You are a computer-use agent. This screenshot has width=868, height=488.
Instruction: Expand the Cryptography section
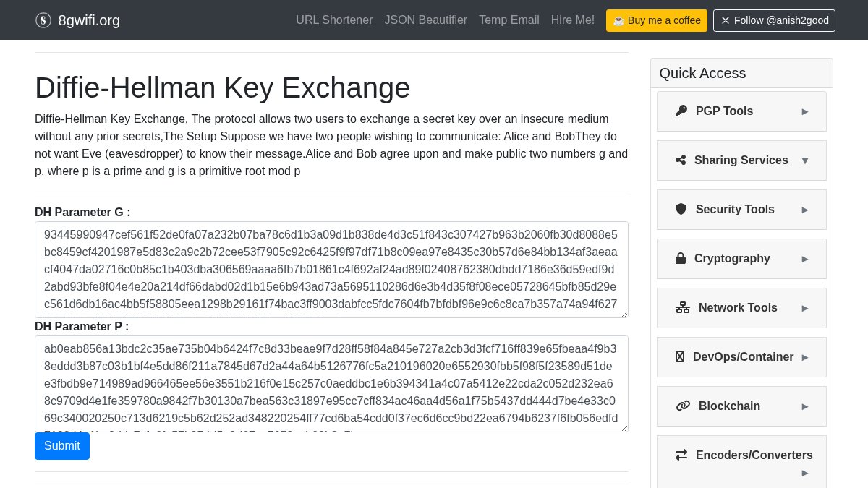coord(741,258)
